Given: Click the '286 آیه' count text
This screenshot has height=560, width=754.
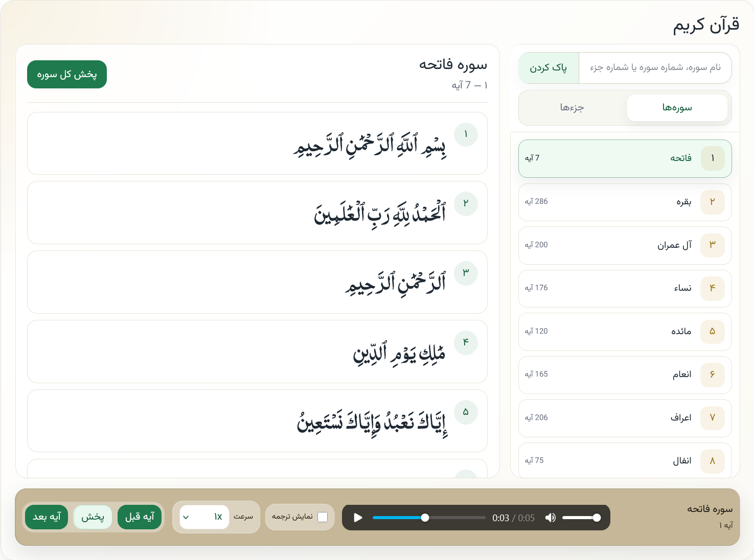Looking at the screenshot, I should [536, 202].
